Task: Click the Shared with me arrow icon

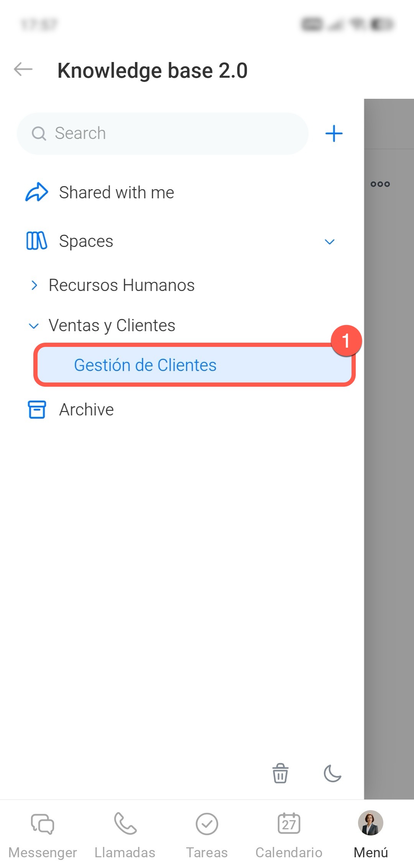Action: [37, 192]
